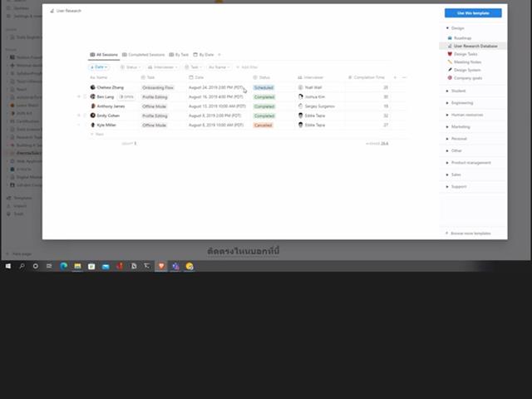
Task: Click the Completion Time column header
Action: tap(367, 77)
